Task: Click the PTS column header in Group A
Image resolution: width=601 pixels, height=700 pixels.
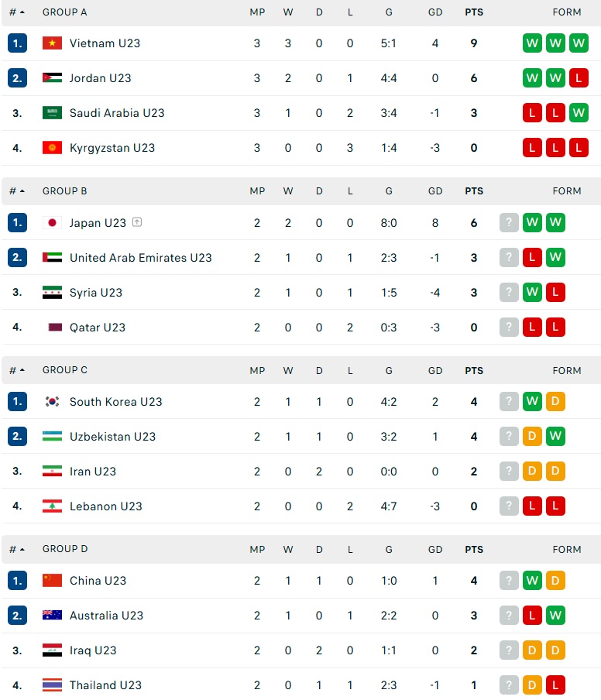Action: (x=473, y=12)
